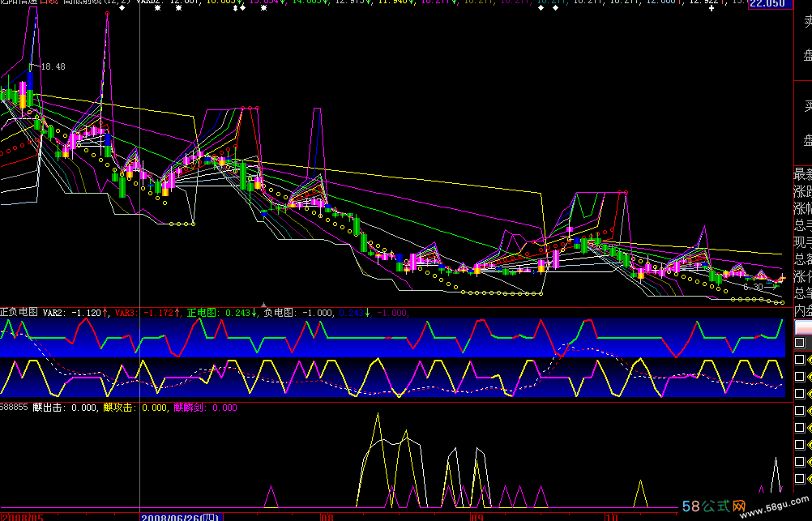The width and height of the screenshot is (812, 521).
Task: Click the yellow 麒攻击: 0.000 readout
Action: coord(135,408)
